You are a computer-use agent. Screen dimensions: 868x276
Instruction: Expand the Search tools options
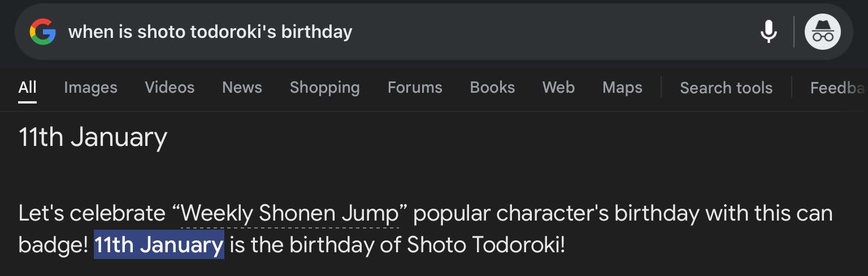click(726, 88)
